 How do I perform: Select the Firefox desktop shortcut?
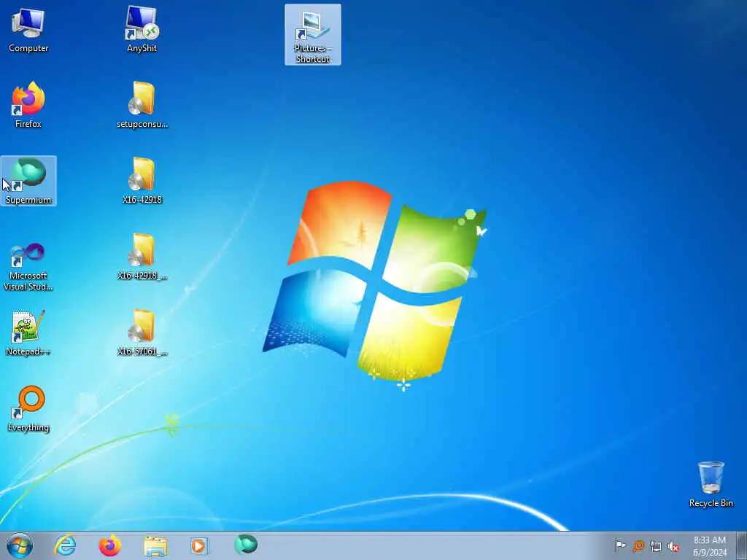tap(28, 106)
